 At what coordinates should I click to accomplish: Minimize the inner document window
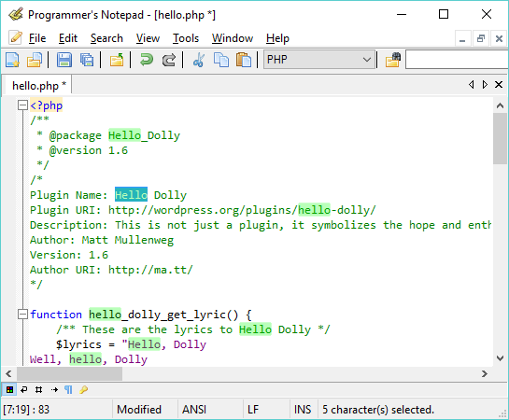pos(462,39)
